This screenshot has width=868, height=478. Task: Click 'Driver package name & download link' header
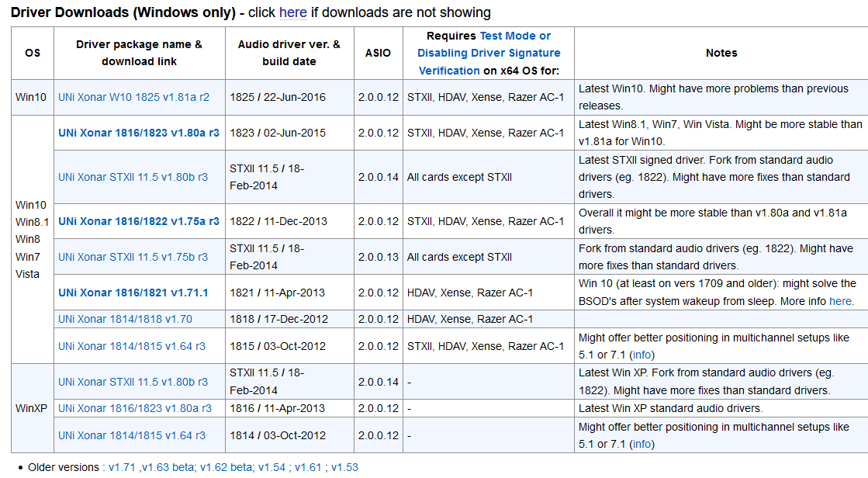pos(139,54)
